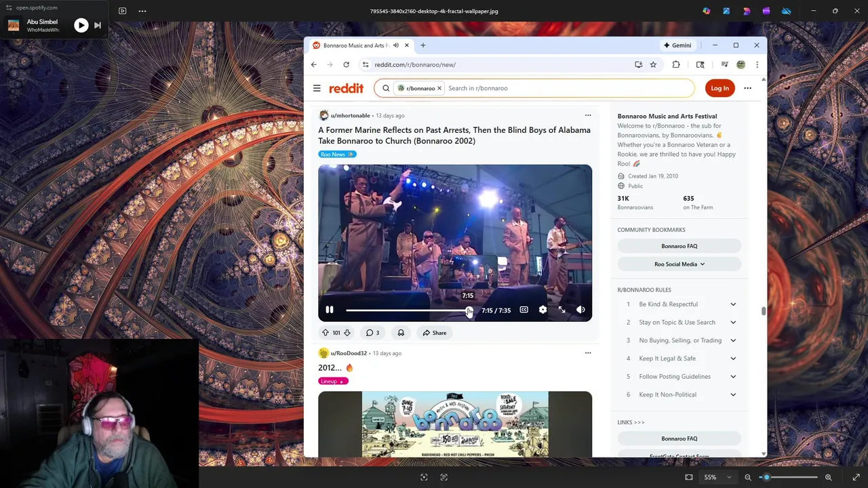This screenshot has height=488, width=868.
Task: Bookmark this page with the star
Action: coord(653,64)
